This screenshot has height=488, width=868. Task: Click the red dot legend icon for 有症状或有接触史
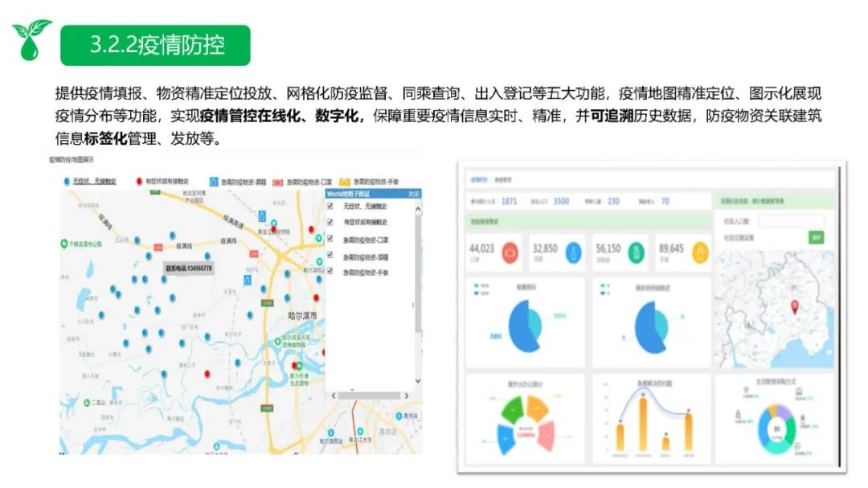[x=139, y=182]
